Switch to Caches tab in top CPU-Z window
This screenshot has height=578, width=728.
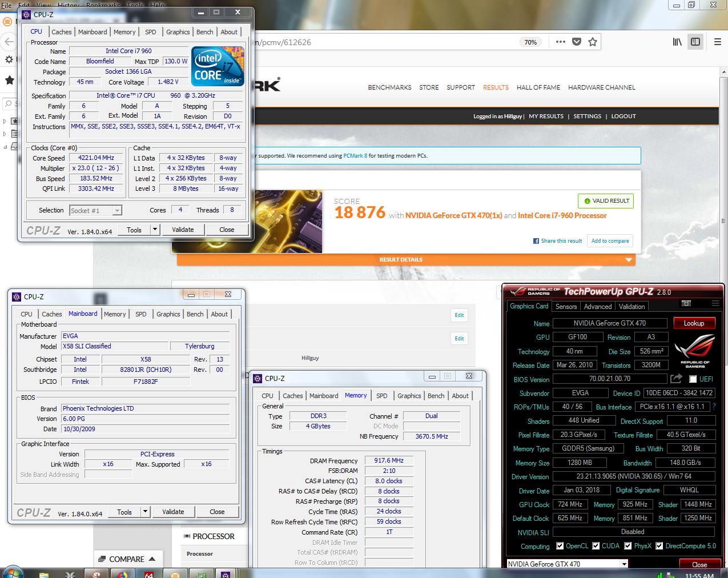pyautogui.click(x=62, y=32)
